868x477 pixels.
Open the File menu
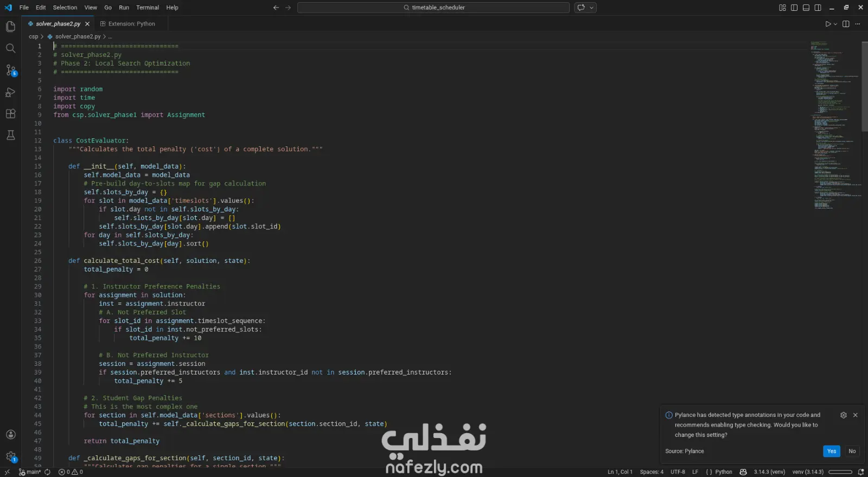[24, 8]
